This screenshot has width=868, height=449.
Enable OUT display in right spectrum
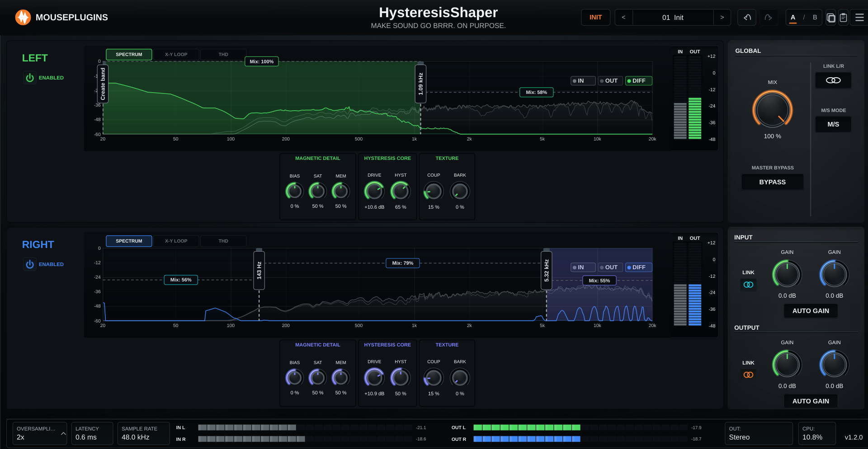point(610,267)
